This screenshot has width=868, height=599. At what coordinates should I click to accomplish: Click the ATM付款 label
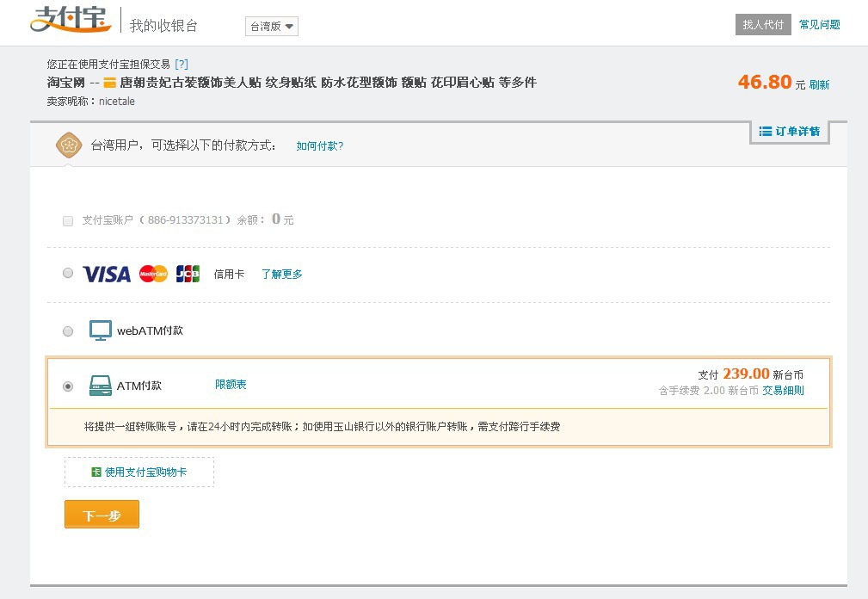[x=139, y=386]
